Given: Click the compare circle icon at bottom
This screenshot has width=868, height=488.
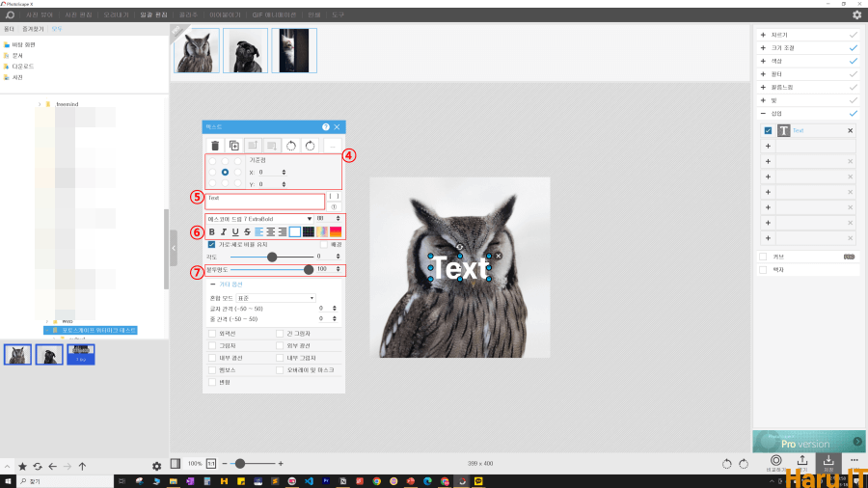Looking at the screenshot, I should (x=776, y=462).
